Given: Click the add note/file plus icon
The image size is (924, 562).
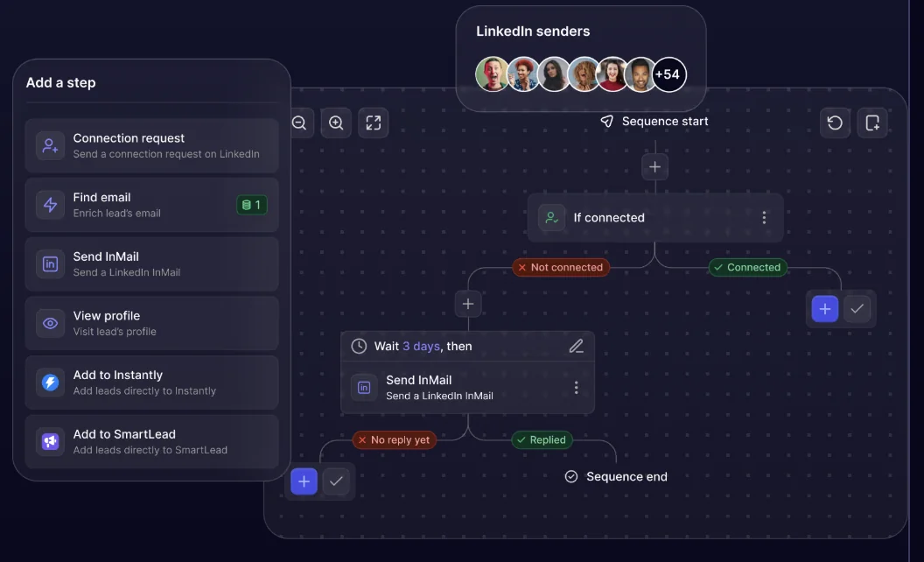Looking at the screenshot, I should coord(872,123).
